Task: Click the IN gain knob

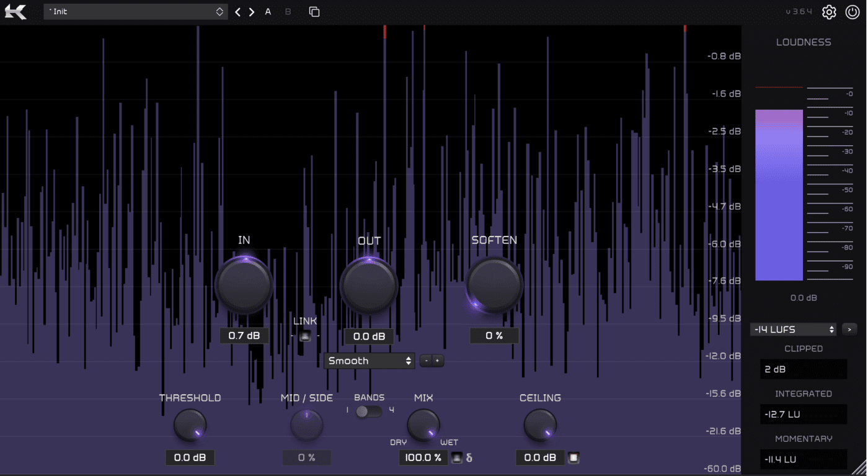Action: [244, 285]
